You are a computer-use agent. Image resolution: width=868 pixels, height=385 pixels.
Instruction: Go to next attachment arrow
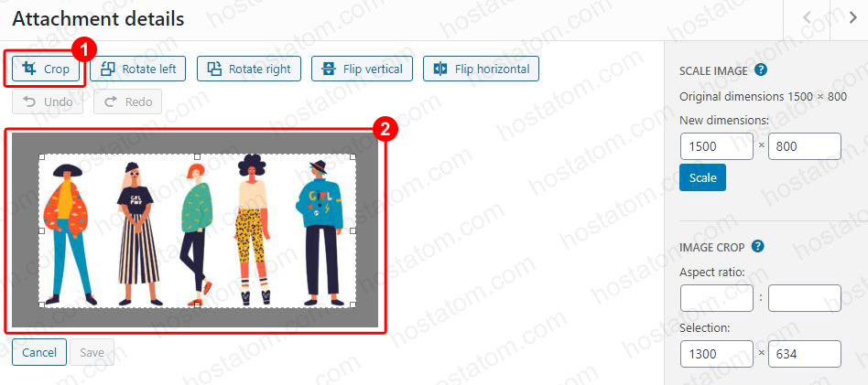coord(852,17)
